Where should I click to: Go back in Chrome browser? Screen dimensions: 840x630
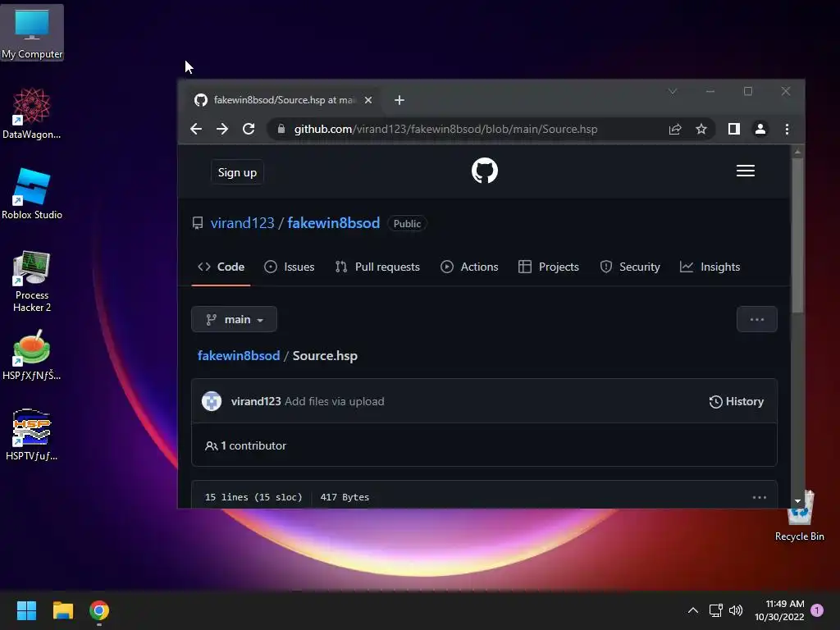tap(196, 129)
